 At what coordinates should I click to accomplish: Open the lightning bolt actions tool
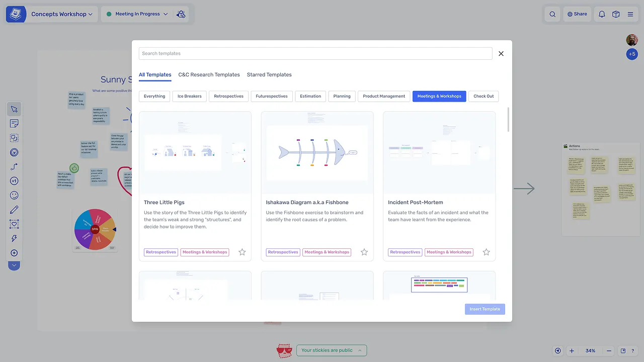click(14, 239)
